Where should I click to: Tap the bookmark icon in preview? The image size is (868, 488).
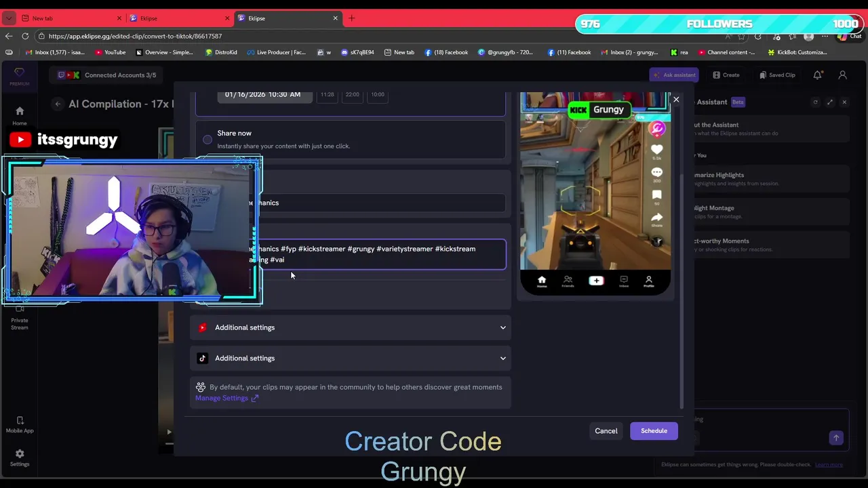(656, 195)
